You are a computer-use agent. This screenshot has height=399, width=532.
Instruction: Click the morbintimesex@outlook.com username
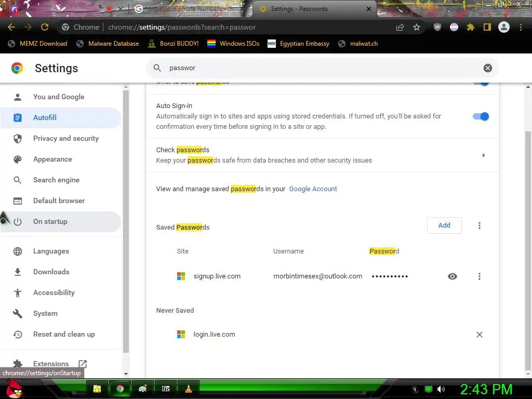(x=317, y=276)
